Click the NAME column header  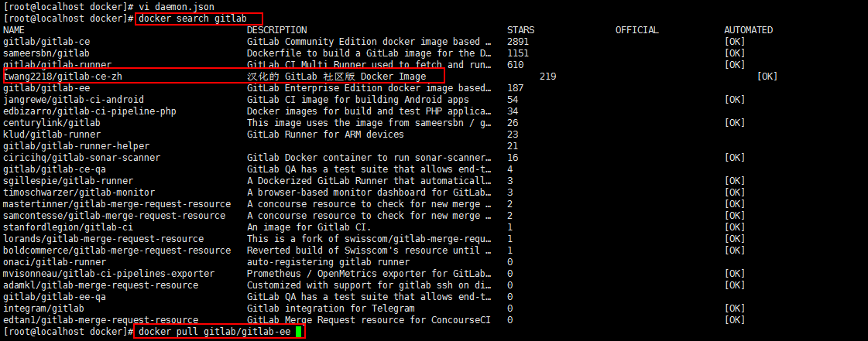click(14, 30)
